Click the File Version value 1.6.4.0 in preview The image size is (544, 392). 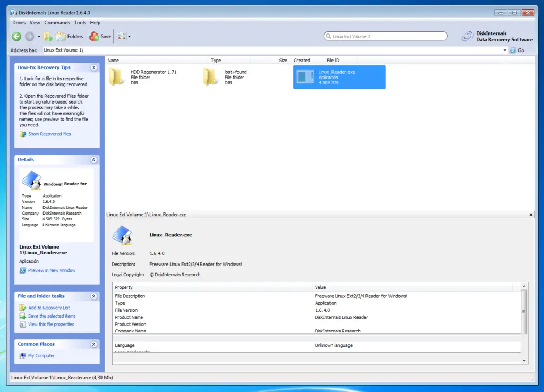[x=157, y=253]
